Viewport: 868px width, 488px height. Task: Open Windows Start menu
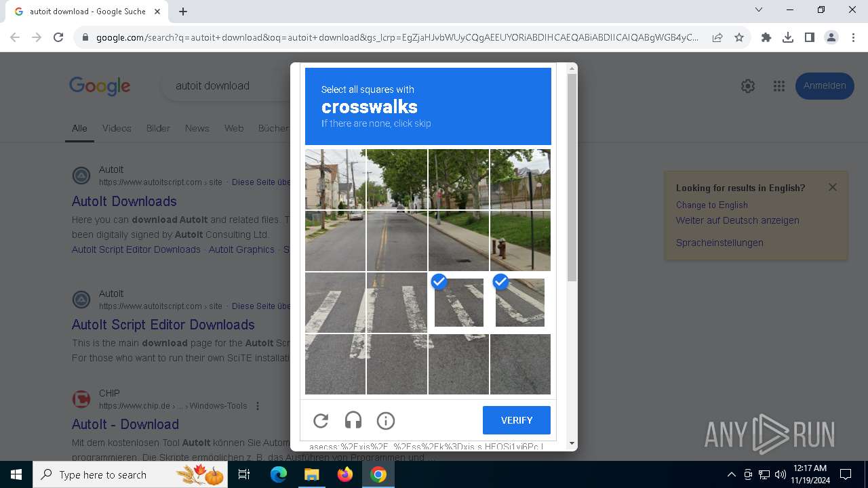click(x=16, y=474)
